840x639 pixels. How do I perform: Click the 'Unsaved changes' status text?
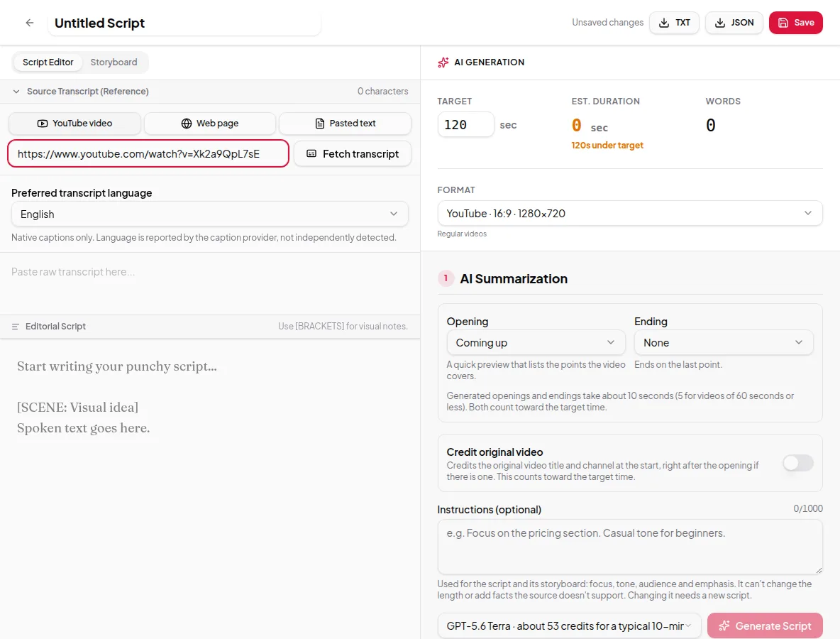pos(607,23)
